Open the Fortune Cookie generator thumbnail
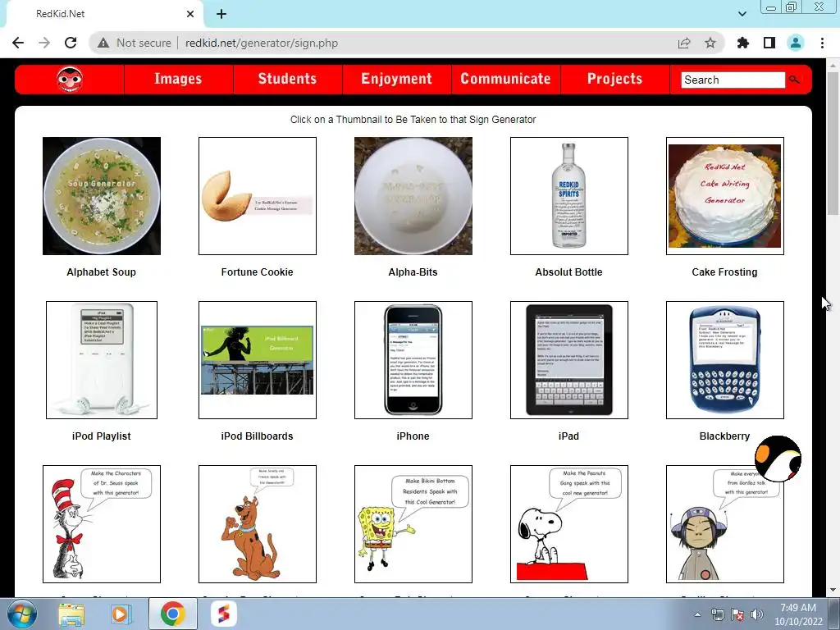840x630 pixels. click(x=258, y=196)
